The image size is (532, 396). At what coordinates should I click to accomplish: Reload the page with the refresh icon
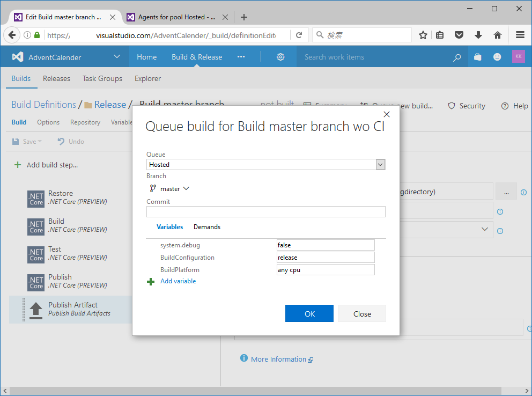click(x=299, y=35)
